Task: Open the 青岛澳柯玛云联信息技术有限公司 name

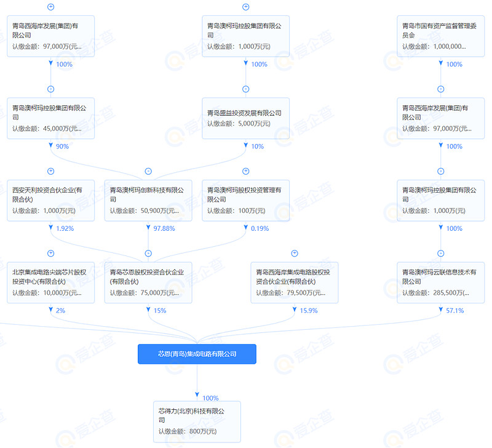Action: coord(439,277)
